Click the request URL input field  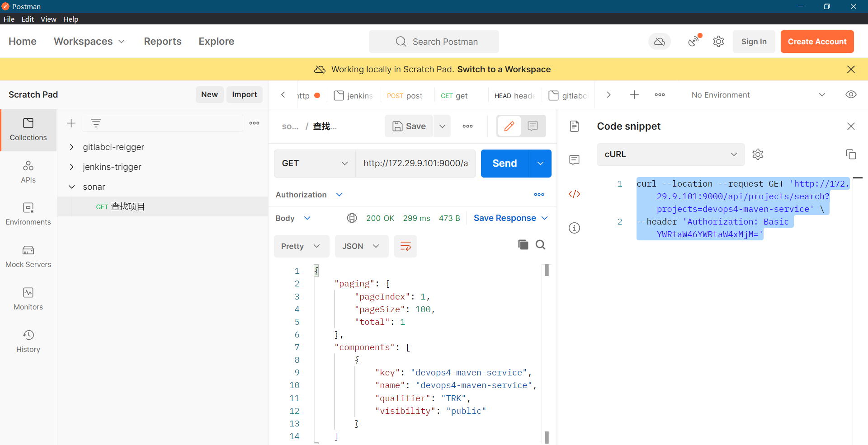click(x=415, y=164)
